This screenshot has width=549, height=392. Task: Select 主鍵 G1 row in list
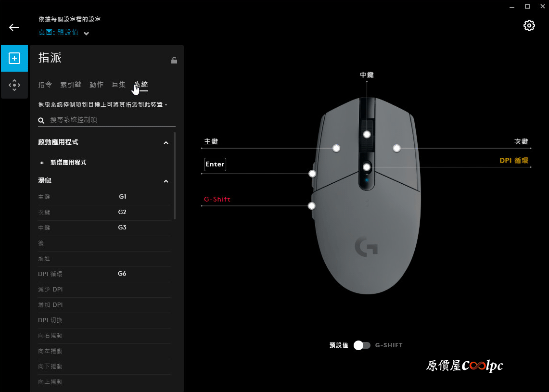pyautogui.click(x=104, y=197)
